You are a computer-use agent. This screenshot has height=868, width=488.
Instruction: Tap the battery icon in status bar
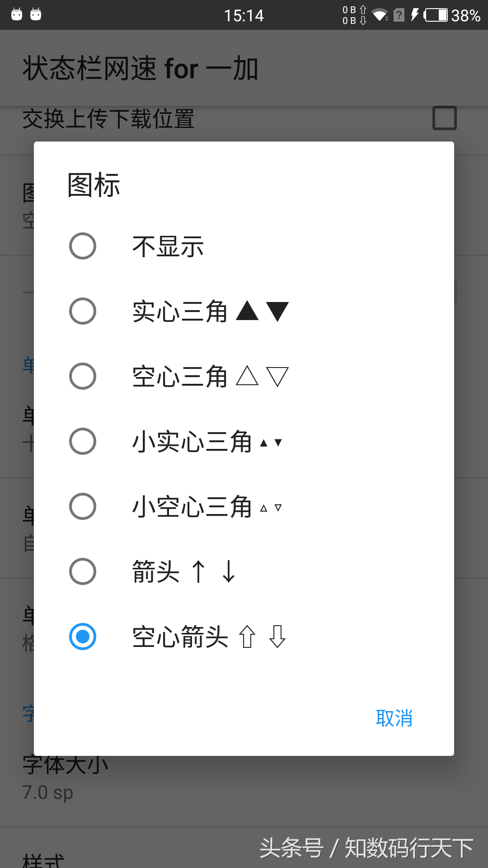(x=436, y=15)
